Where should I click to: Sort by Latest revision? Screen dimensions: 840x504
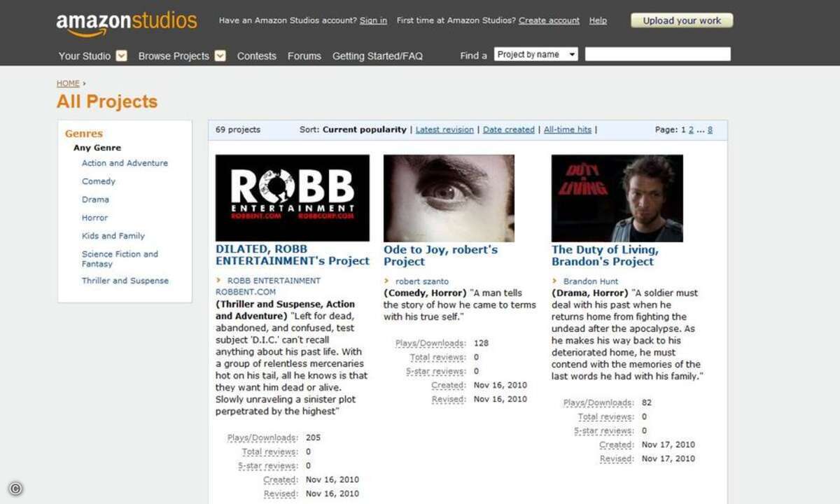pyautogui.click(x=444, y=129)
